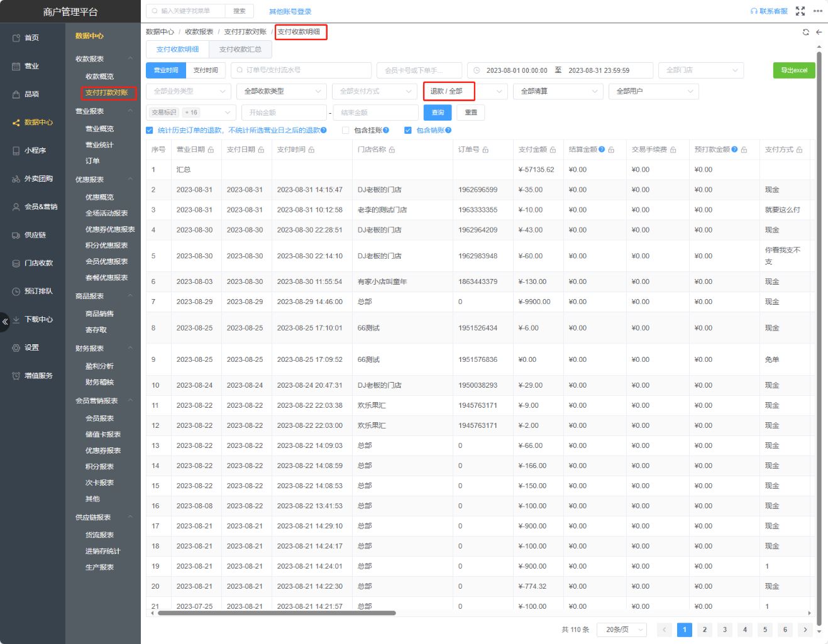The height and width of the screenshot is (644, 828).
Task: Open the 退款 / 全部 dropdown
Action: coord(465,91)
